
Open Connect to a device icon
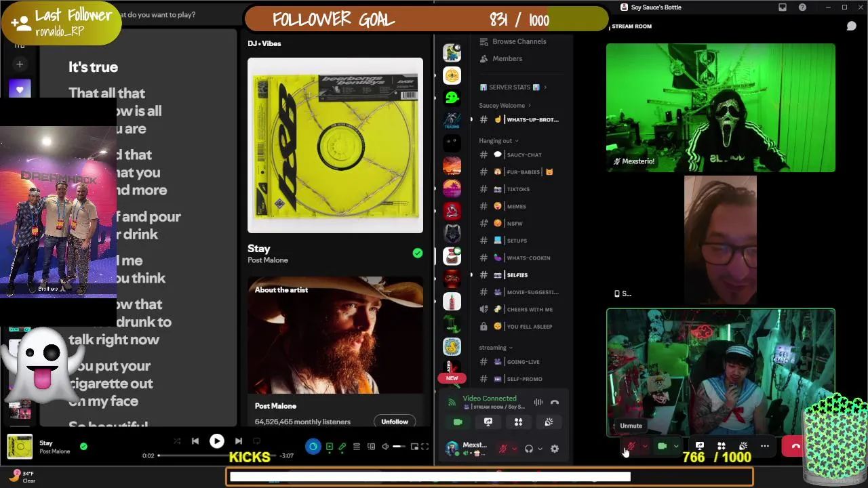[371, 447]
